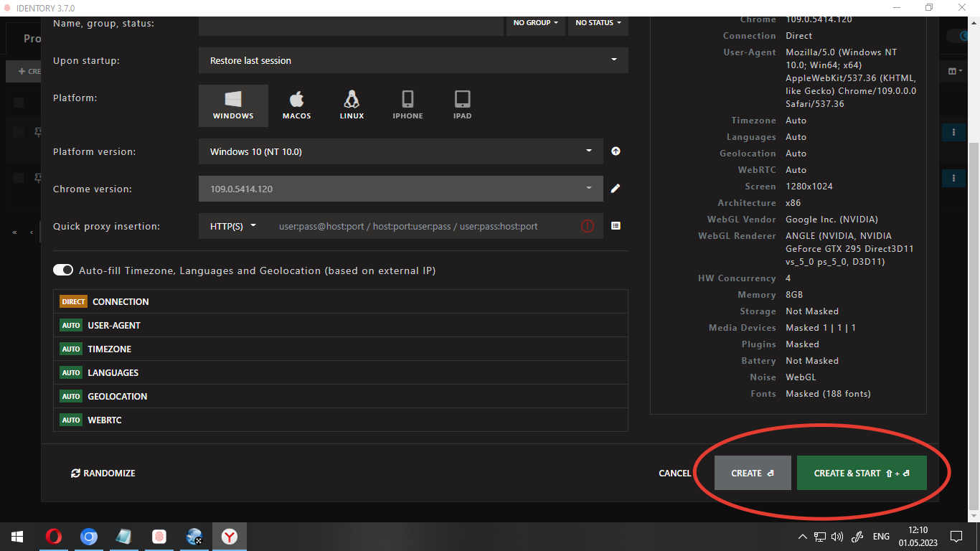Expand the USER-AGENT settings row

[x=340, y=325]
